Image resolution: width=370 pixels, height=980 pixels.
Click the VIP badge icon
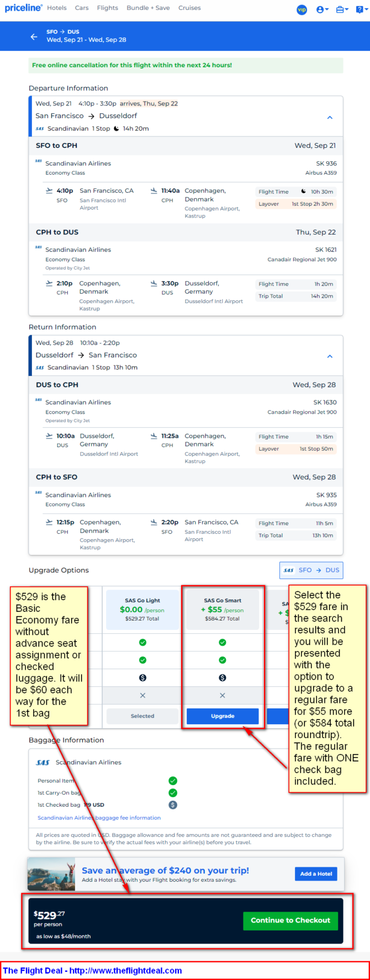(302, 9)
